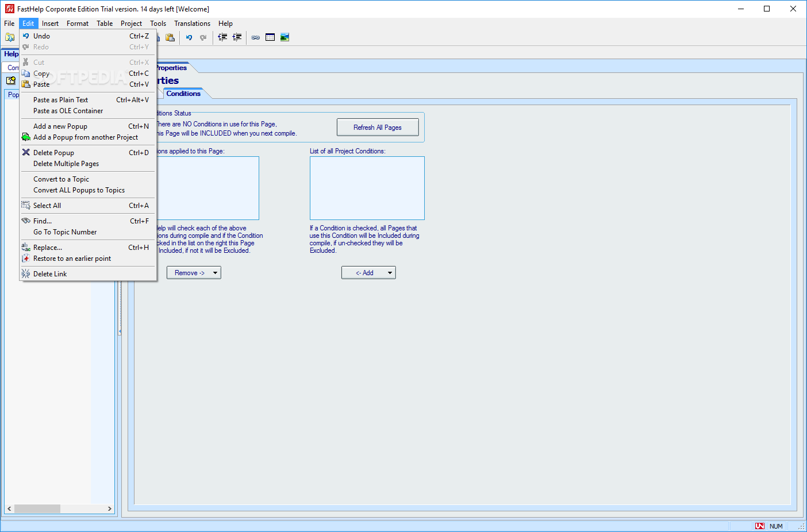Click the increase indent toolbar icon

click(x=237, y=37)
